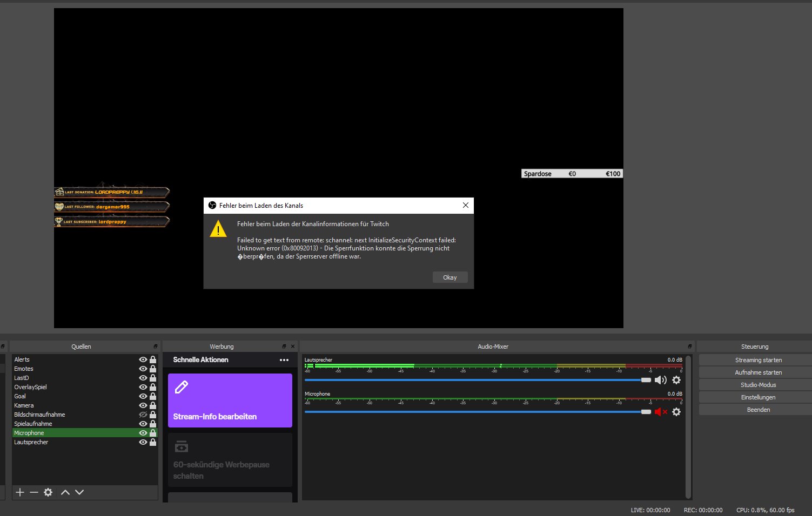Click the CPU usage status text

point(765,510)
